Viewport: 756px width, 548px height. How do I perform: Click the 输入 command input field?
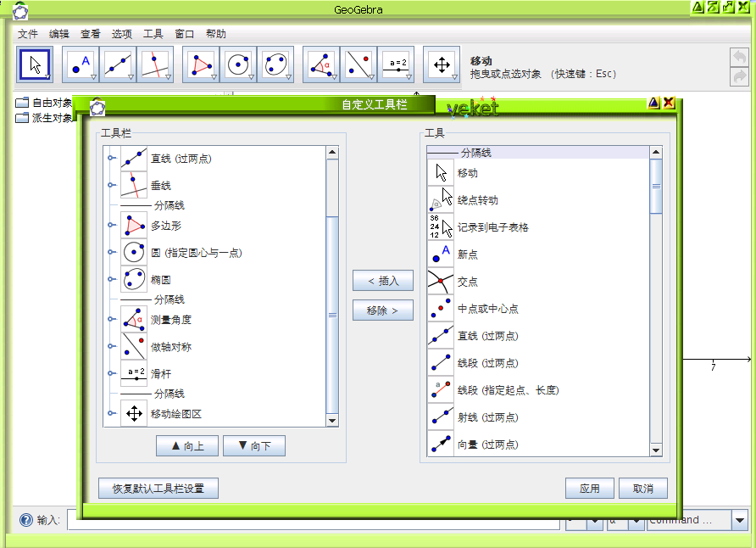tap(314, 521)
